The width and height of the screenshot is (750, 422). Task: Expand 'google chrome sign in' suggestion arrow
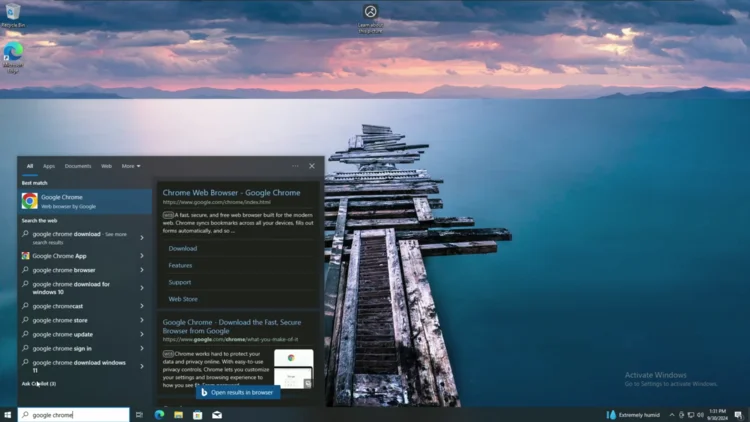pos(142,348)
